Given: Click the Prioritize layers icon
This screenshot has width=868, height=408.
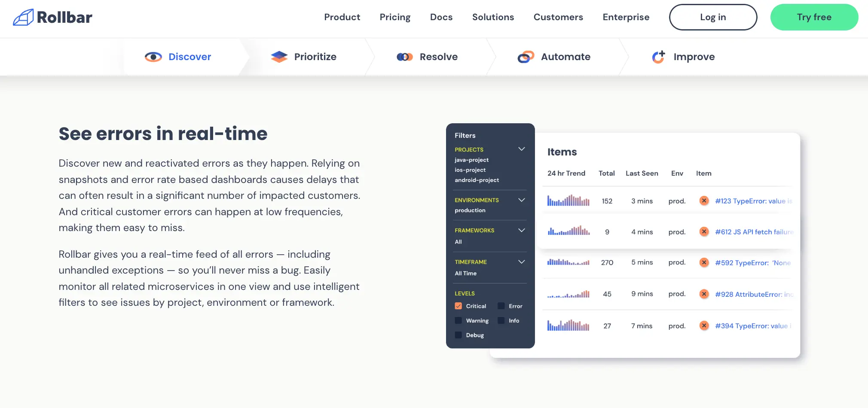Looking at the screenshot, I should 279,57.
